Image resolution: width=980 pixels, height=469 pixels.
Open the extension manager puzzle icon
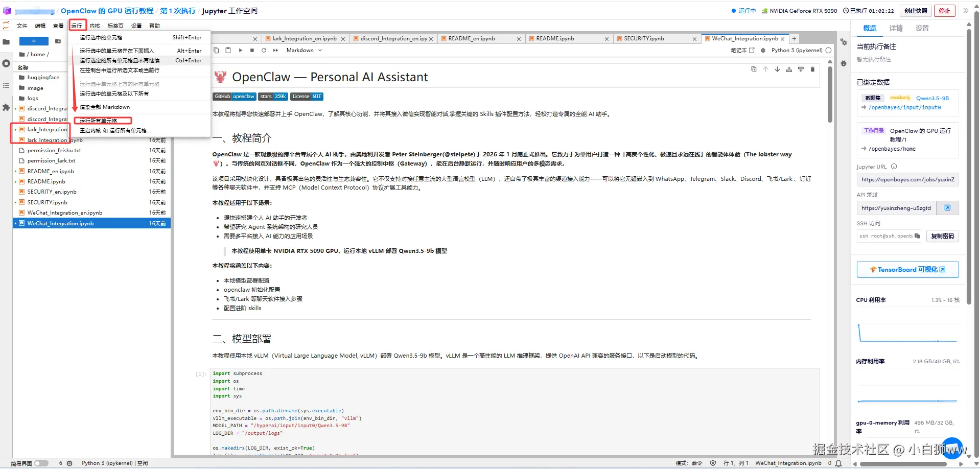6,107
